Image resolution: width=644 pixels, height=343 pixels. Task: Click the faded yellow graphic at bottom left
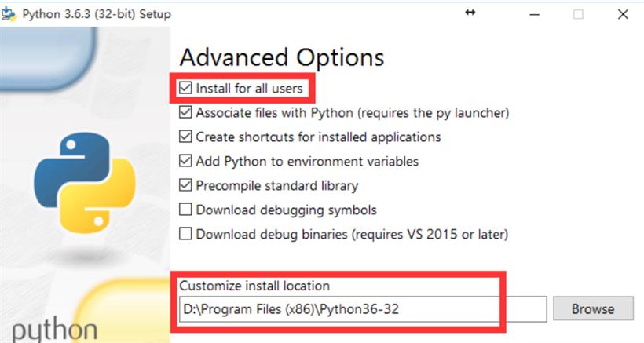(x=118, y=302)
